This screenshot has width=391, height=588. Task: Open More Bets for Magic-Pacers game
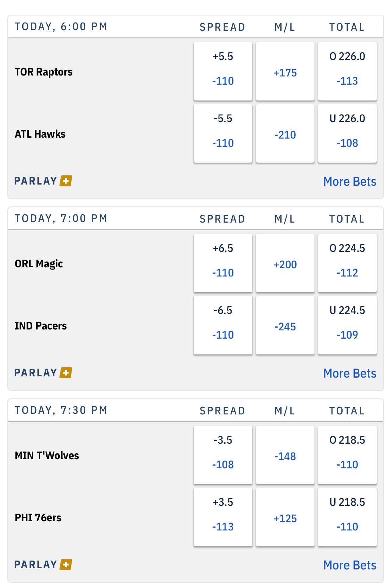350,373
